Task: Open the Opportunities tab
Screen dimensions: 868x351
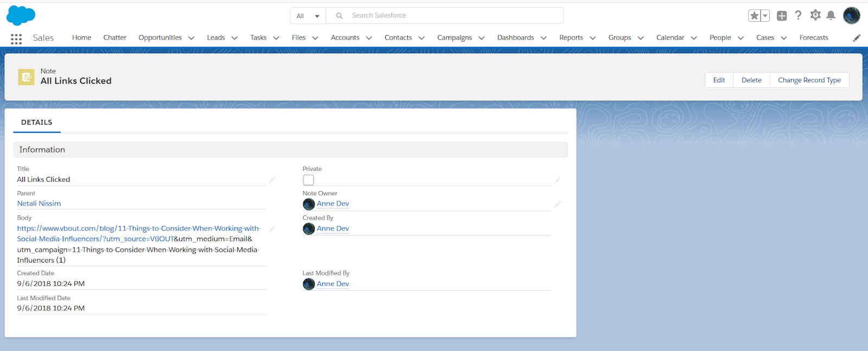Action: point(160,37)
